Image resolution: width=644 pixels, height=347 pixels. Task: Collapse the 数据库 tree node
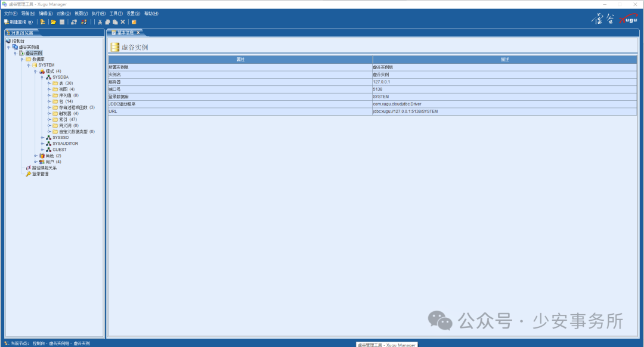click(22, 59)
